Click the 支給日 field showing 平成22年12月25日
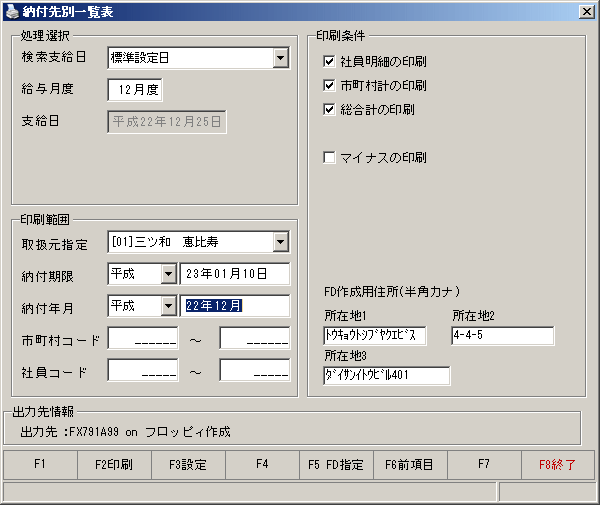This screenshot has width=600, height=505. point(167,122)
